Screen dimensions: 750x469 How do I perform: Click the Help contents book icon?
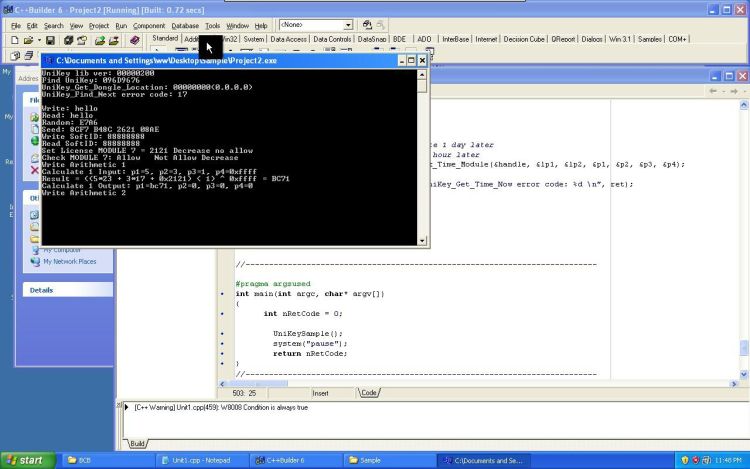[135, 41]
